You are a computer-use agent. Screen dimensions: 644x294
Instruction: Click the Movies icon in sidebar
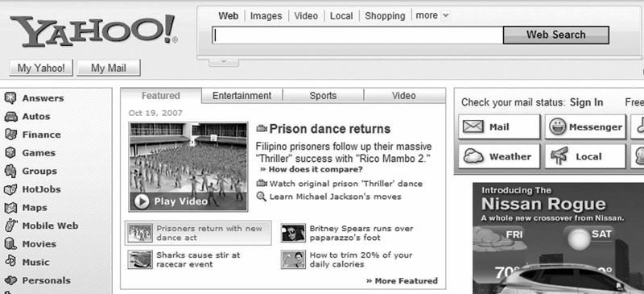(10, 244)
